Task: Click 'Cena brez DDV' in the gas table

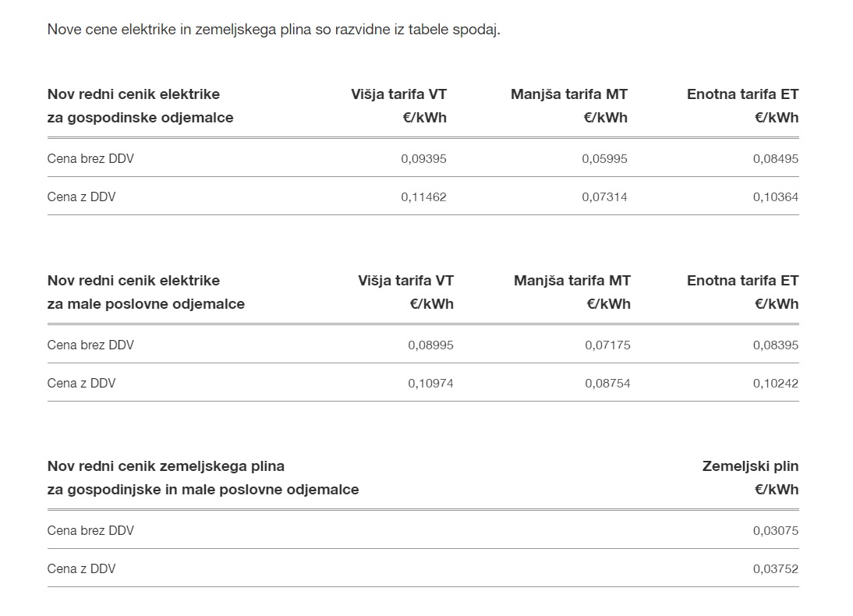Action: pos(90,530)
